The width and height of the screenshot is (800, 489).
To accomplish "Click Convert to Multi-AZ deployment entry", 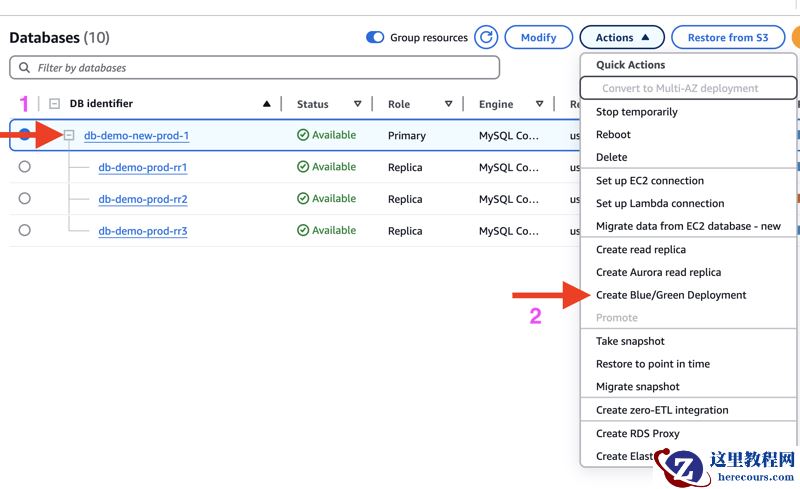I will (688, 88).
